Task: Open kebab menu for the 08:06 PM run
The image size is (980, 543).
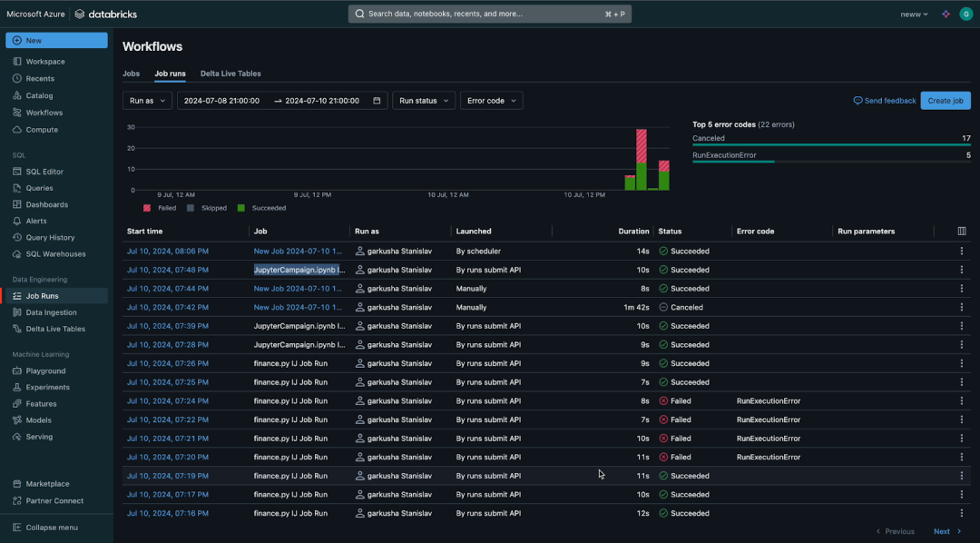Action: [962, 251]
